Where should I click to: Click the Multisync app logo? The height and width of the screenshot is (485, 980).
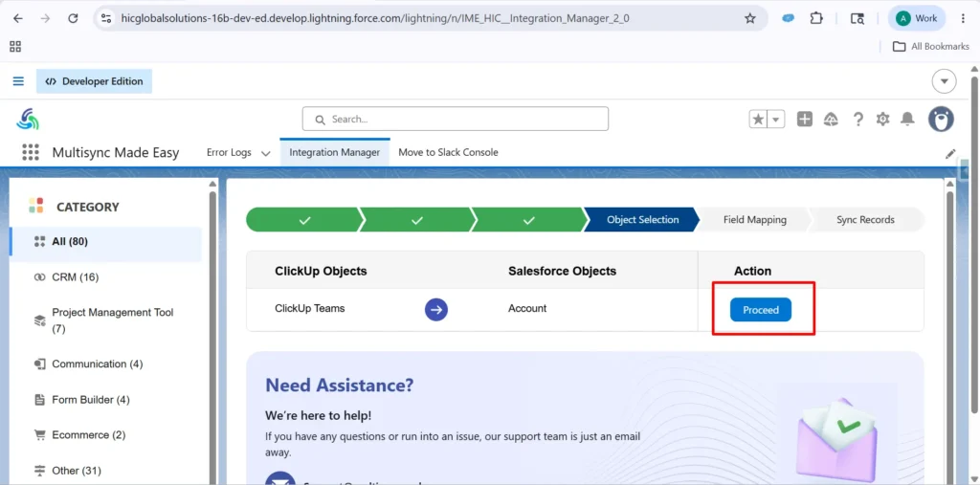click(28, 119)
